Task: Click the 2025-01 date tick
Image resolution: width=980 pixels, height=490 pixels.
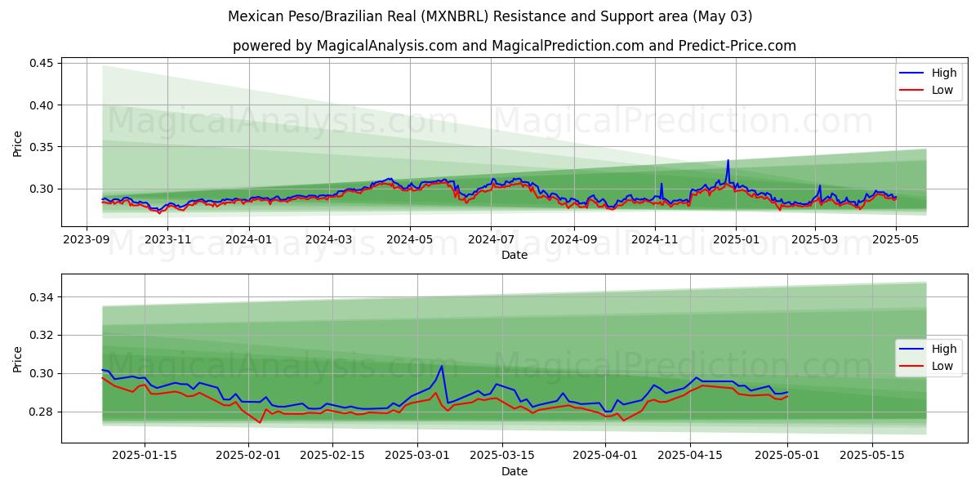Action: pyautogui.click(x=735, y=239)
